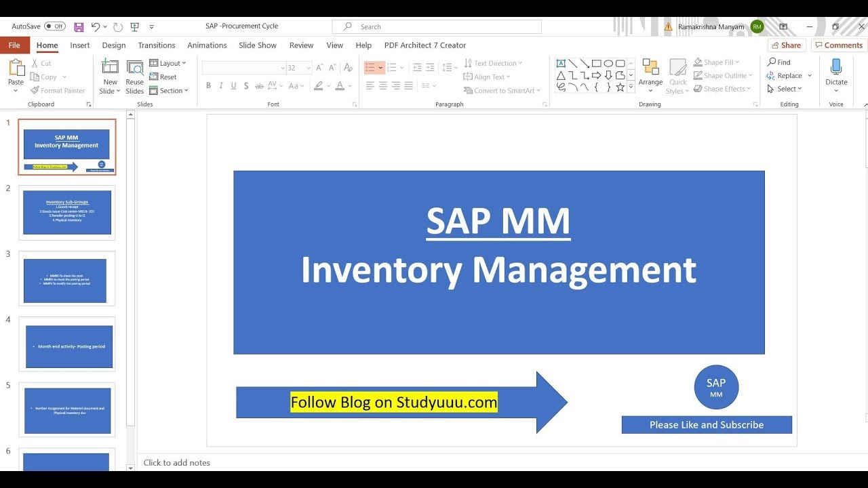Click to add notes area
Viewport: 868px width, 488px height.
tap(176, 463)
